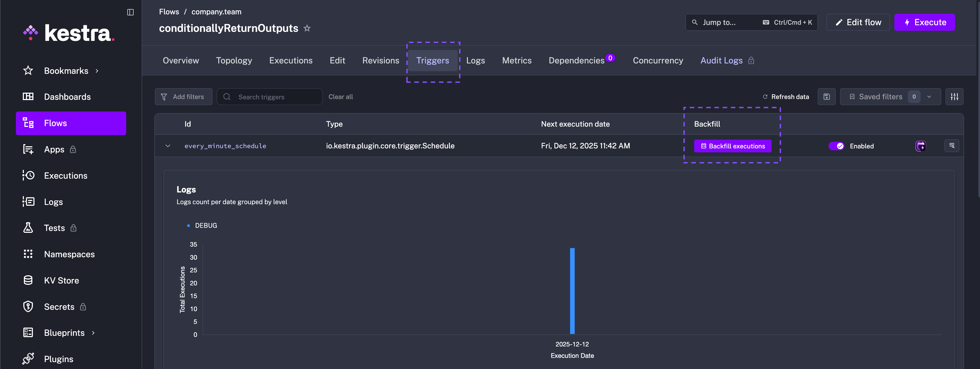Screen dimensions: 980x369
Task: Disable the every_minute_schedule trigger toggle
Action: 836,146
